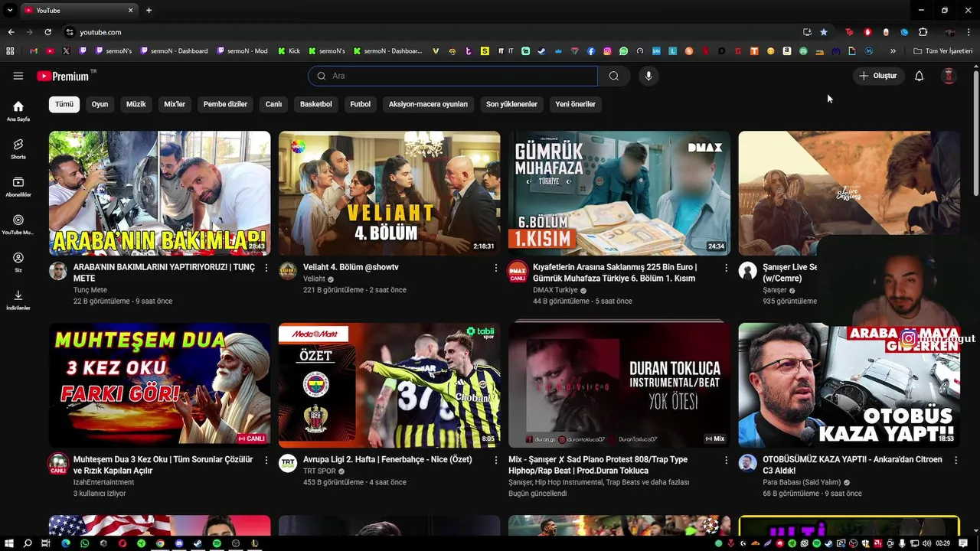
Task: Bookmark this page with the star
Action: 824,32
